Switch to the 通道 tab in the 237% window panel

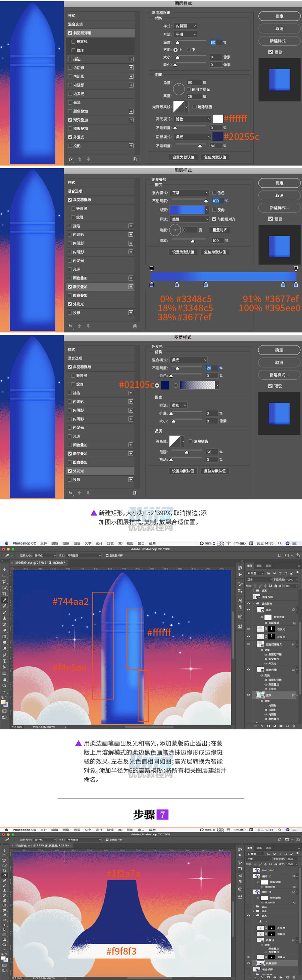tap(259, 566)
